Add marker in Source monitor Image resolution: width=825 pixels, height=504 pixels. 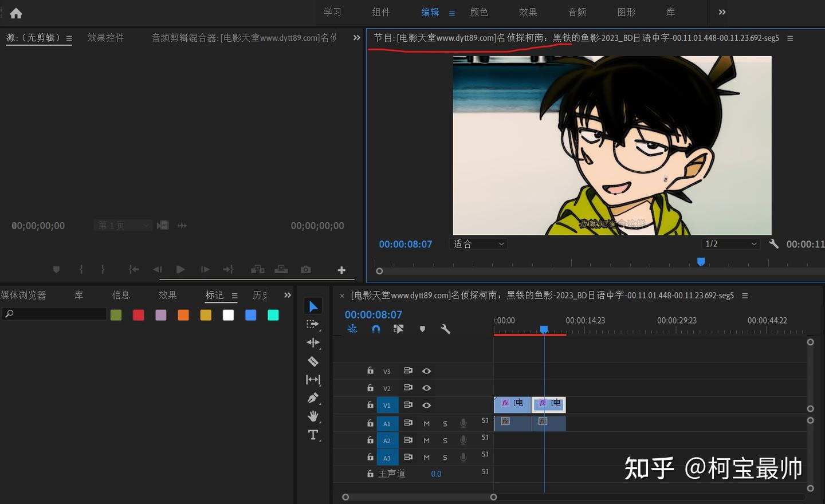[x=56, y=269]
